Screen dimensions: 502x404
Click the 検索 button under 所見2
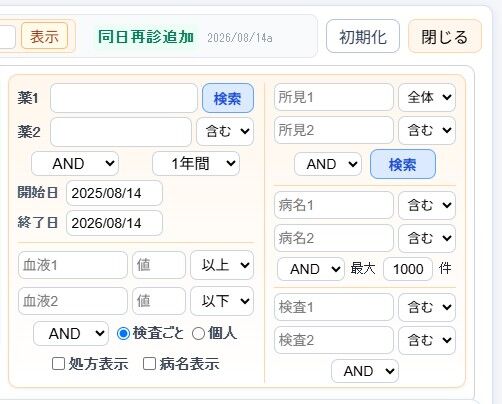click(403, 164)
